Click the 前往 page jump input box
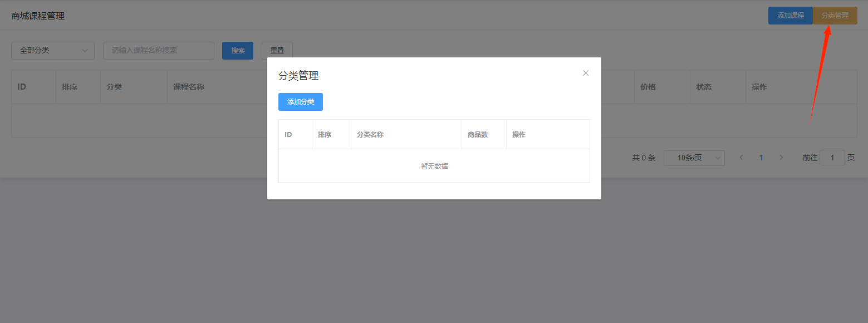 pos(832,158)
